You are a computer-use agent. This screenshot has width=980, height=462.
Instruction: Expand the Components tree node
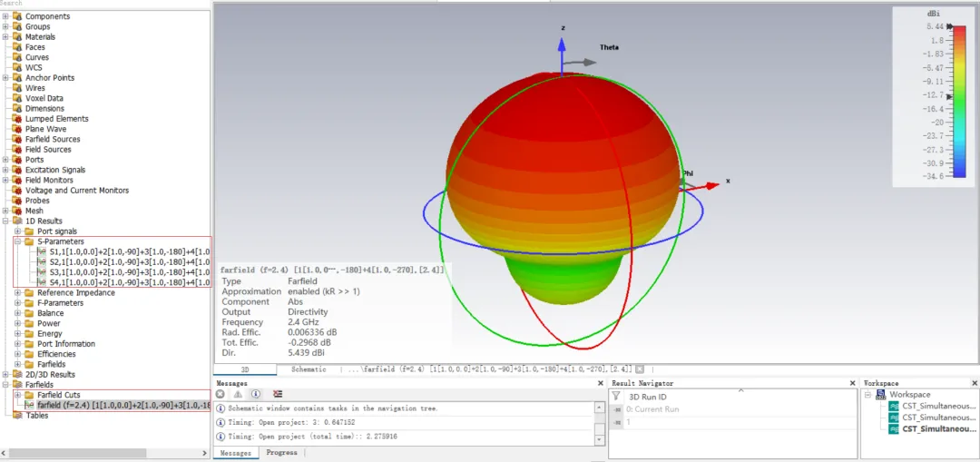pos(5,16)
